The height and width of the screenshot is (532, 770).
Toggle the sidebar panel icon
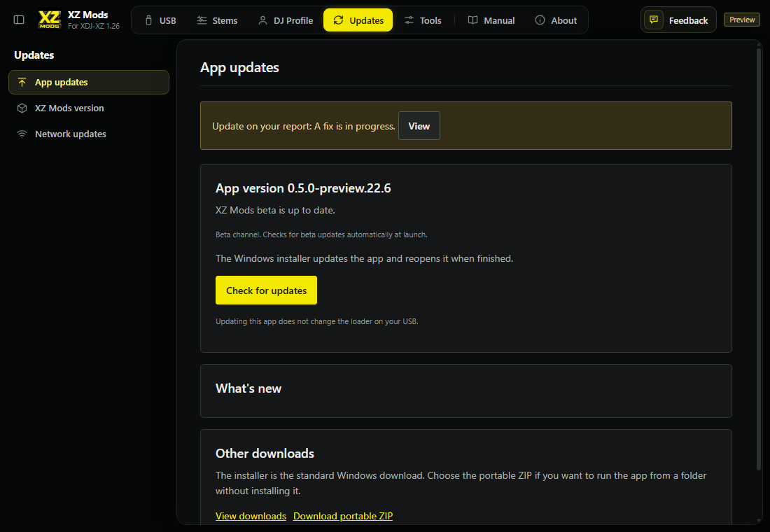tap(19, 20)
